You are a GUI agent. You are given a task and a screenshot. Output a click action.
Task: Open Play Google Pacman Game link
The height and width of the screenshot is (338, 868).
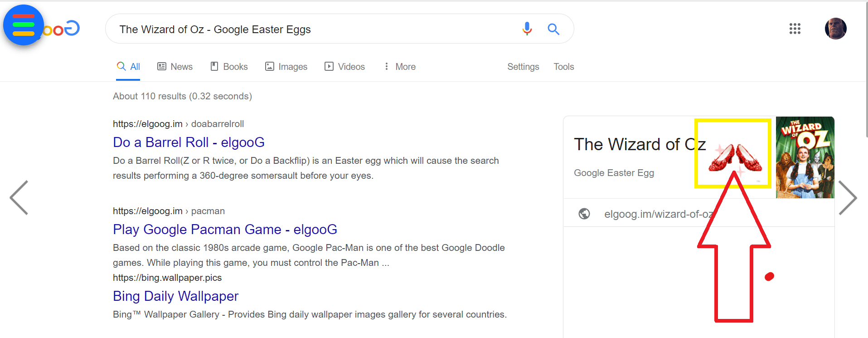(x=225, y=229)
